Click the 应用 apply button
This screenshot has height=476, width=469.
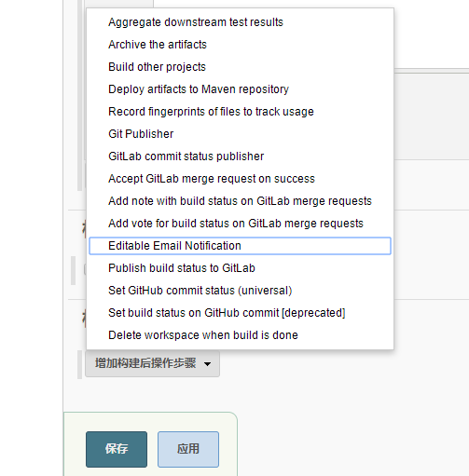188,449
